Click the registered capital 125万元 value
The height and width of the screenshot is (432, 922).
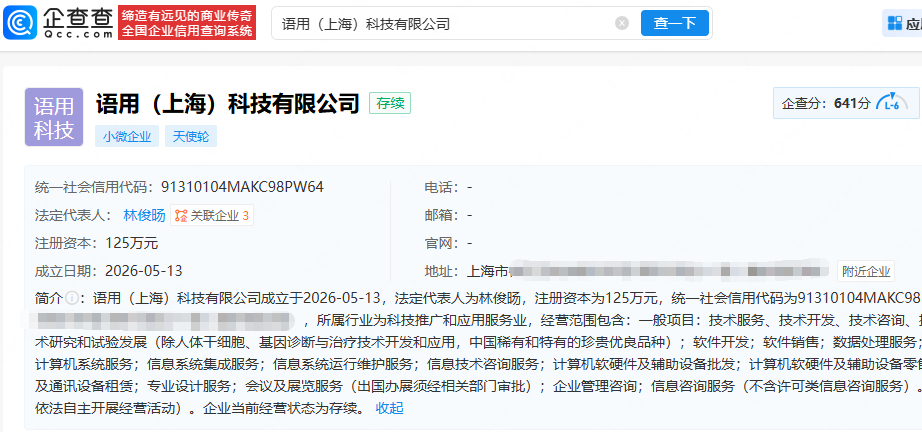(132, 243)
